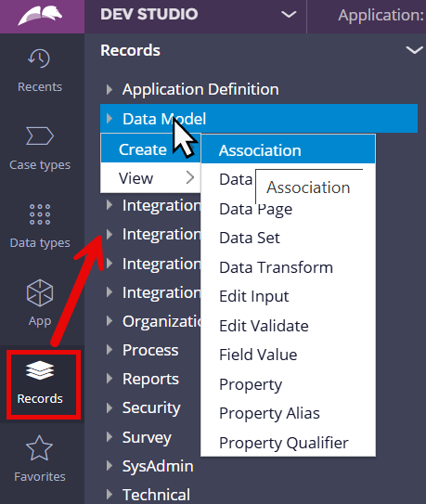Click the Application: label in header
The height and width of the screenshot is (504, 426).
click(x=381, y=16)
